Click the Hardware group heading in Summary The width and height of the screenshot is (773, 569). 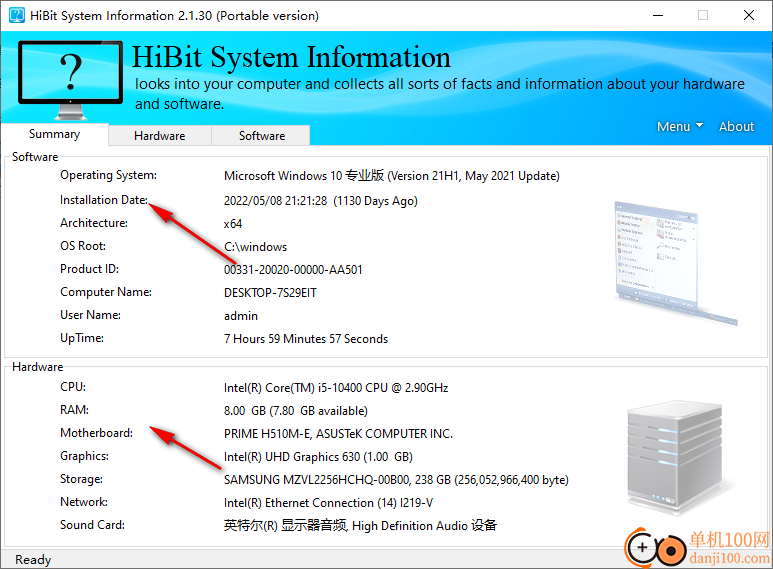(x=37, y=367)
